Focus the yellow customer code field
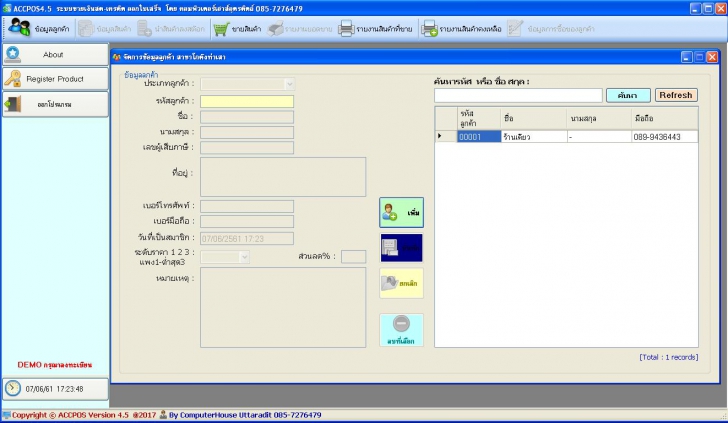This screenshot has height=423, width=728. (247, 101)
